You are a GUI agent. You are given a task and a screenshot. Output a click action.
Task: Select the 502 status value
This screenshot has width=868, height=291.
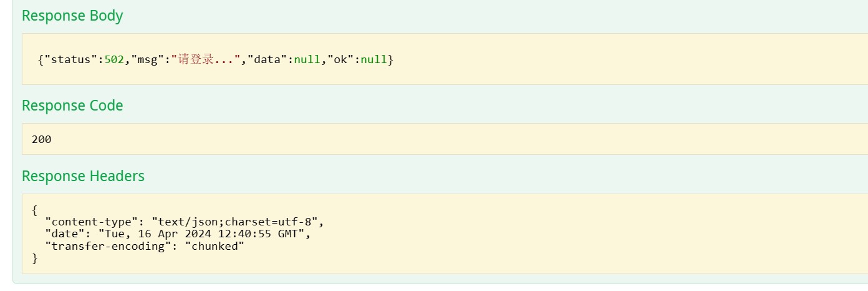(x=114, y=60)
